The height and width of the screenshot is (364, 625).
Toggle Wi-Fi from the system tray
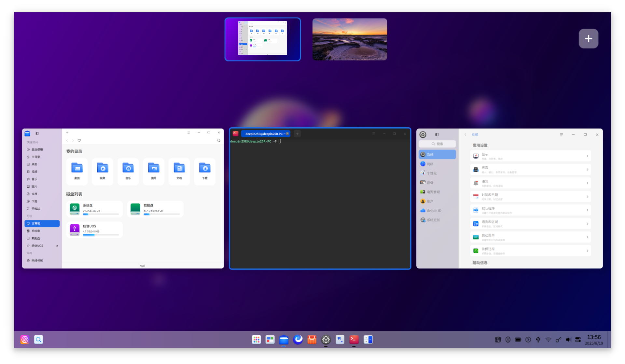(x=548, y=340)
